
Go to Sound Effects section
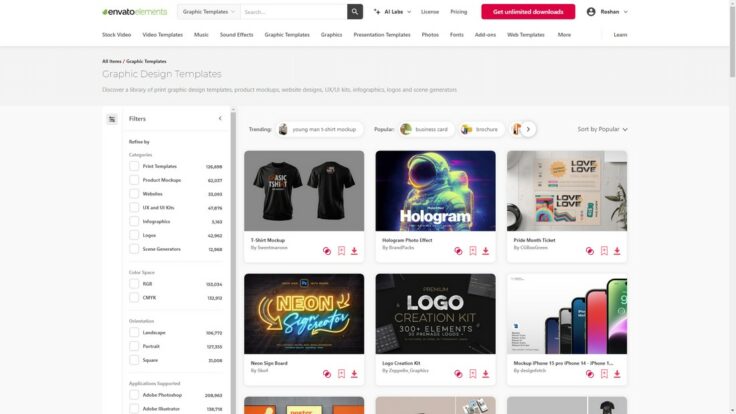pyautogui.click(x=237, y=35)
